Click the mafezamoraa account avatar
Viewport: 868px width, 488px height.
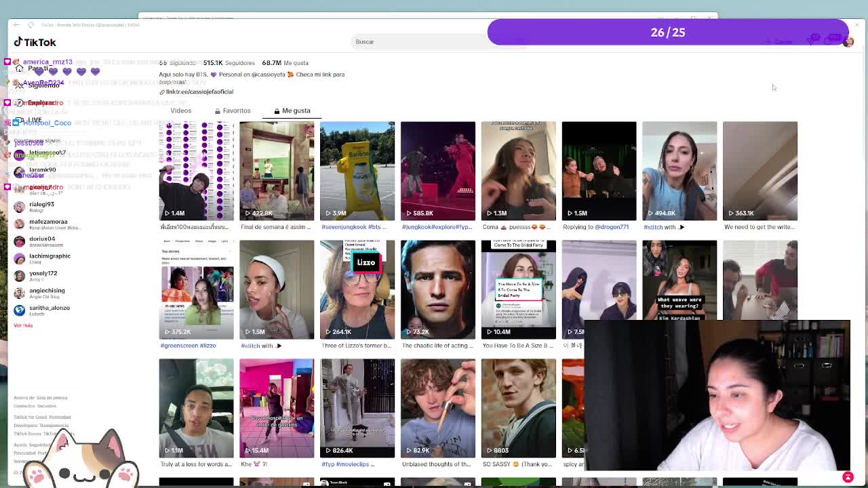point(20,224)
